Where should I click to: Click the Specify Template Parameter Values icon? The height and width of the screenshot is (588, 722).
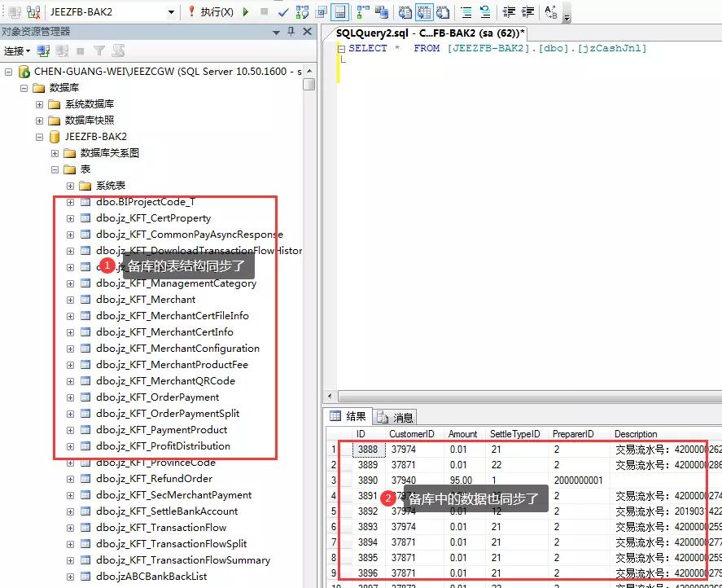point(551,12)
